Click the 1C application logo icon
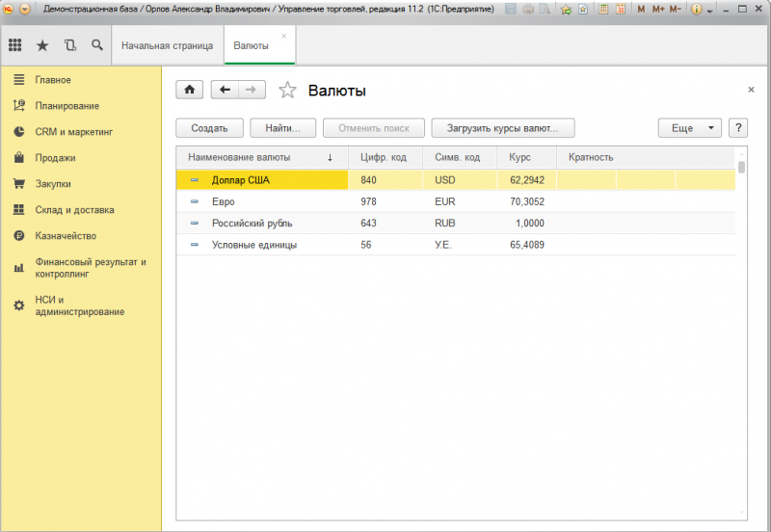This screenshot has height=532, width=771. click(x=9, y=9)
